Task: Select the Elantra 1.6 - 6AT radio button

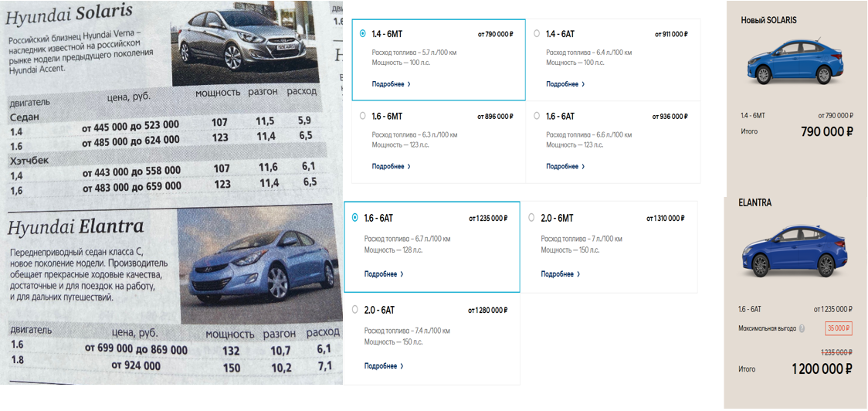Action: point(354,218)
